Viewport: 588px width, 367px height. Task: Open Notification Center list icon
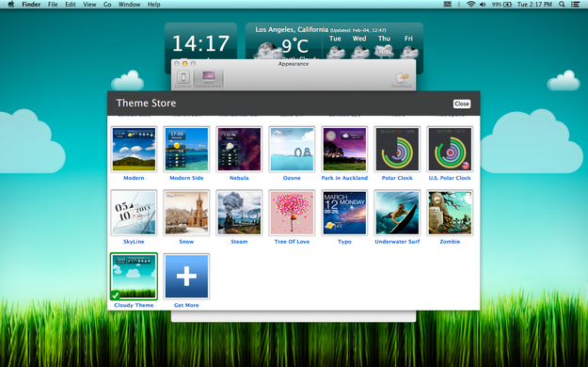(x=575, y=5)
